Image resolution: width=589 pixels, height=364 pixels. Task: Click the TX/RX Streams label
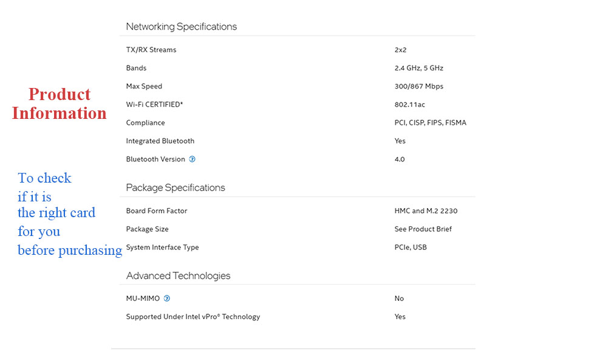coord(151,50)
